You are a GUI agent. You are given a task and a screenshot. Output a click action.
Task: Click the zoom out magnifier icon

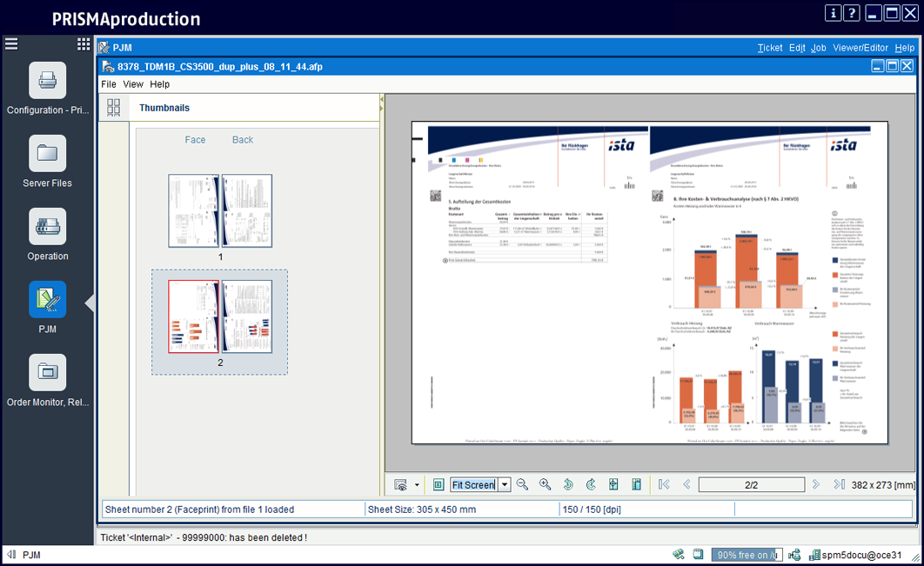click(x=522, y=484)
